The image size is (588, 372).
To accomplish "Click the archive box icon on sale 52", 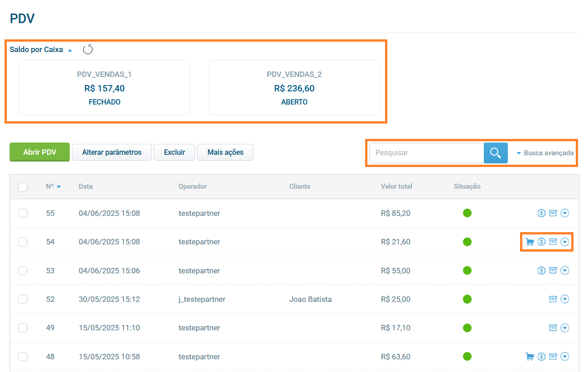I will pos(553,299).
